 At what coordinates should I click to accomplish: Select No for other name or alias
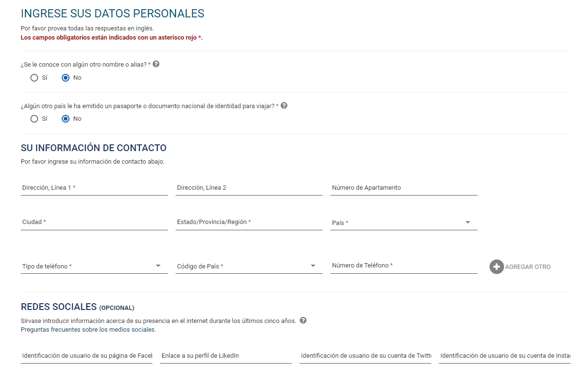click(66, 78)
